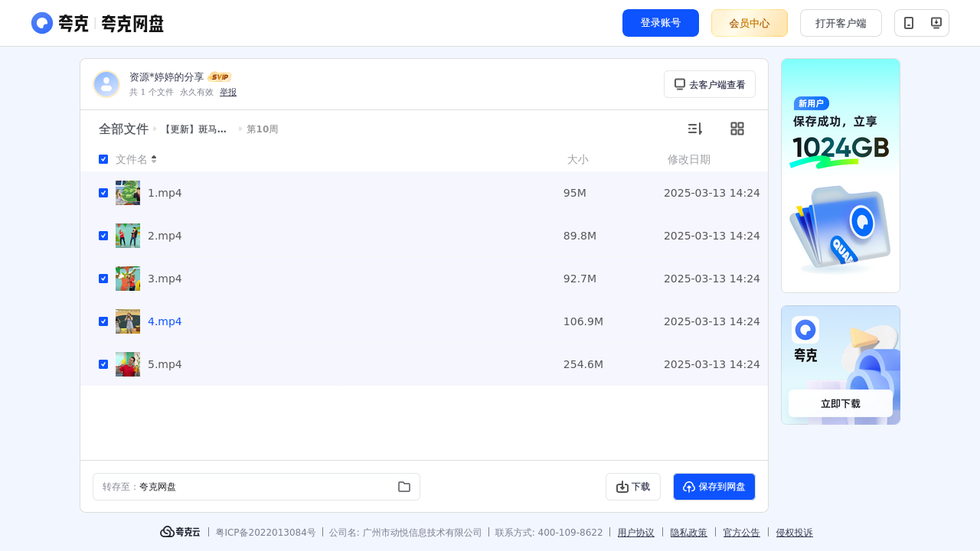The width and height of the screenshot is (980, 551).
Task: Click the 1024GB new user ad banner
Action: point(841,175)
